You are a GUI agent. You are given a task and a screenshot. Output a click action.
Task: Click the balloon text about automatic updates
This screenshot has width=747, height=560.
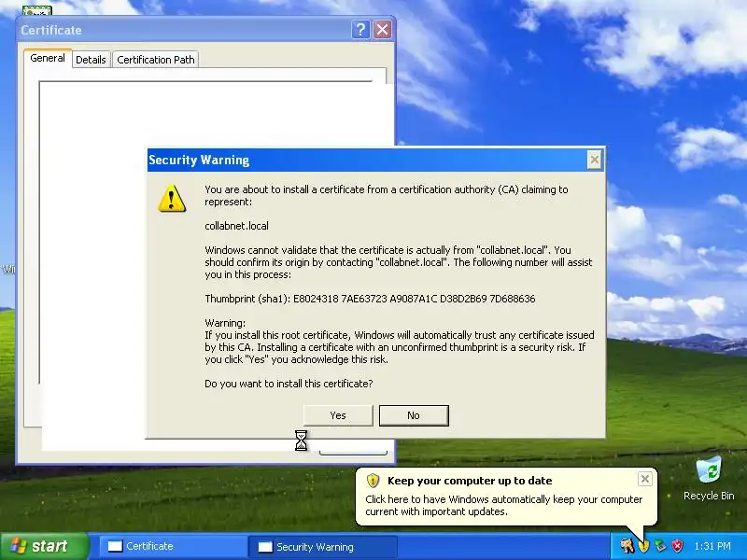click(x=503, y=505)
